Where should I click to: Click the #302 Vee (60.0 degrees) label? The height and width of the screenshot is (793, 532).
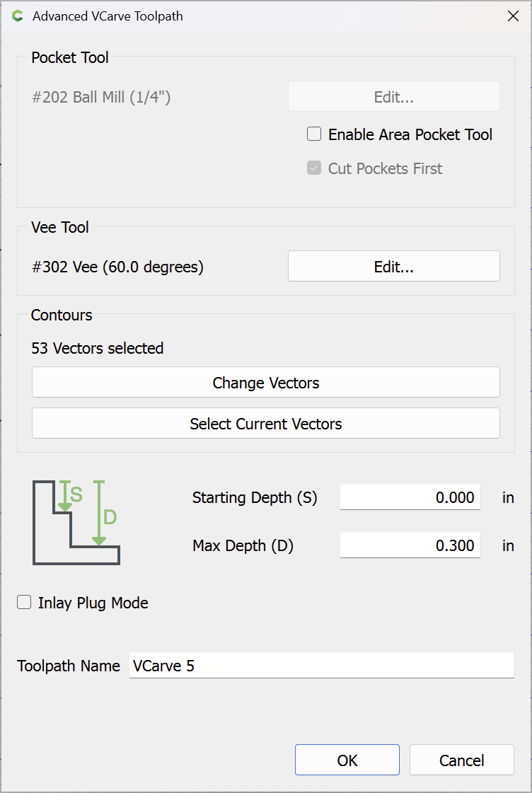tap(117, 267)
